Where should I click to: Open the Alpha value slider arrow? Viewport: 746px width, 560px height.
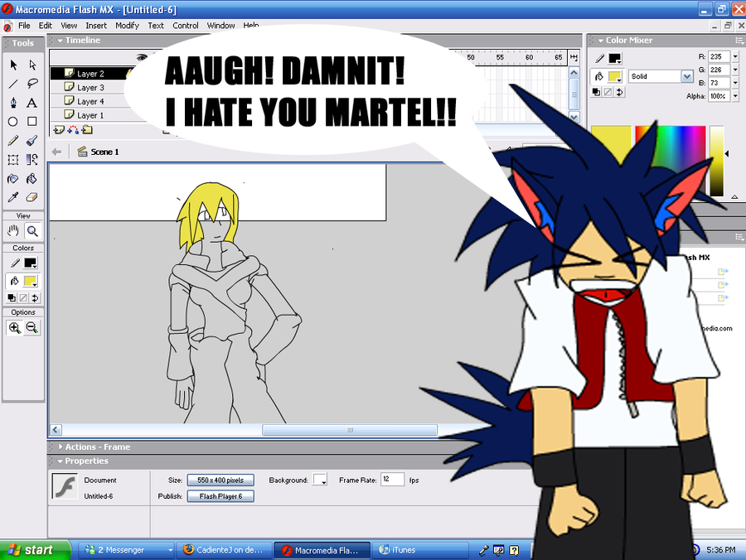[x=735, y=96]
